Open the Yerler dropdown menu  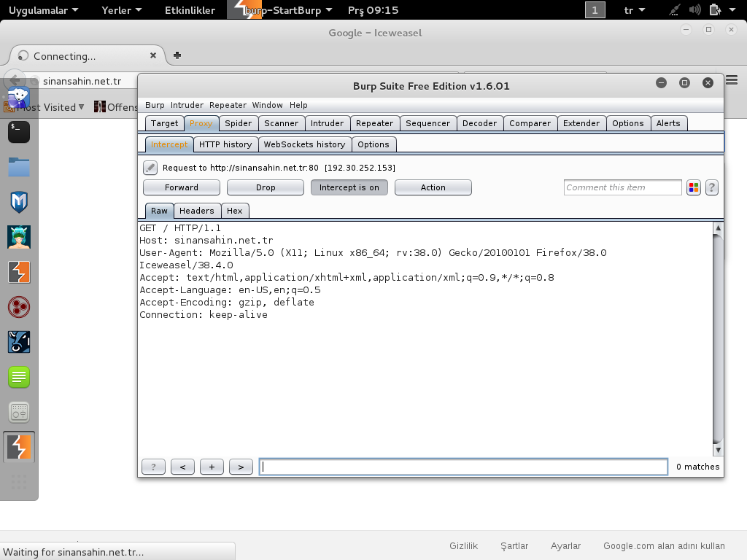coord(122,10)
